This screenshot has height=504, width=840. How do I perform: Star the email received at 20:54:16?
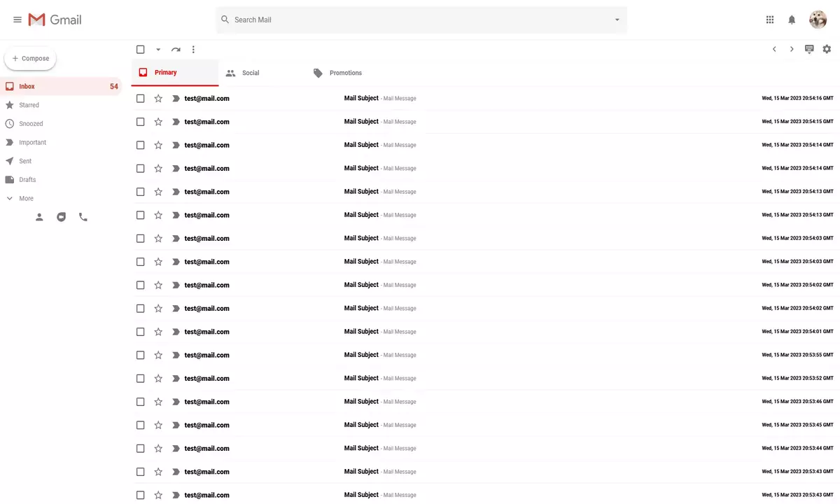click(158, 99)
